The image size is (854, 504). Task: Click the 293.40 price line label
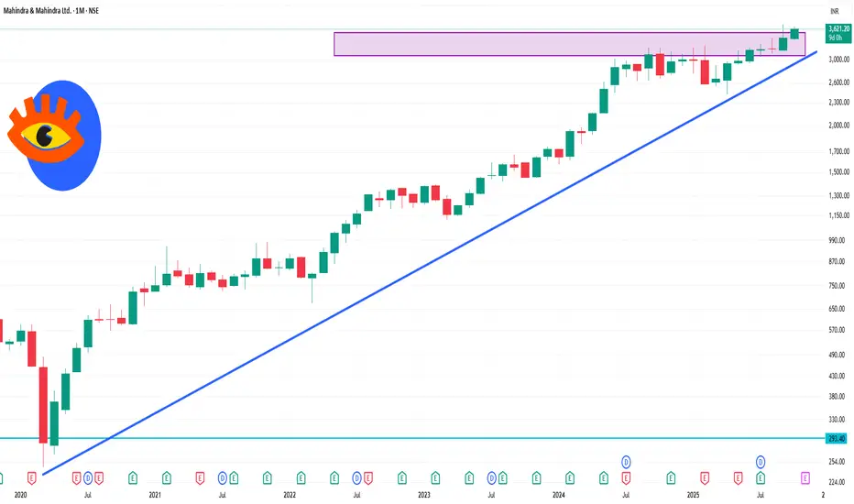coord(836,438)
